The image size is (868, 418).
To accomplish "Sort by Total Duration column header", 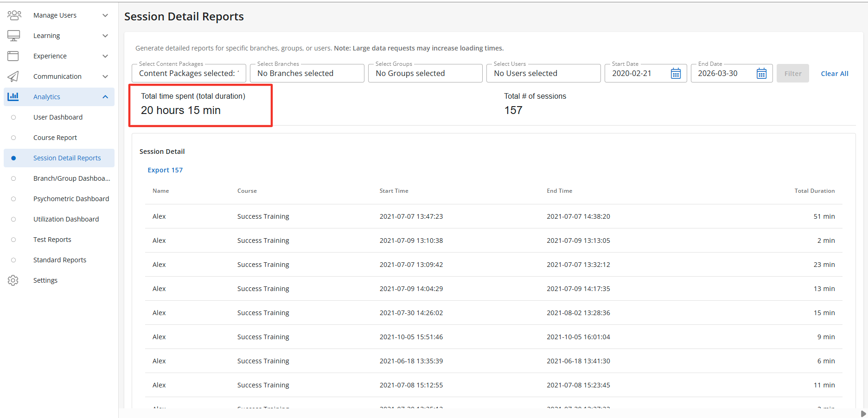I will point(814,191).
